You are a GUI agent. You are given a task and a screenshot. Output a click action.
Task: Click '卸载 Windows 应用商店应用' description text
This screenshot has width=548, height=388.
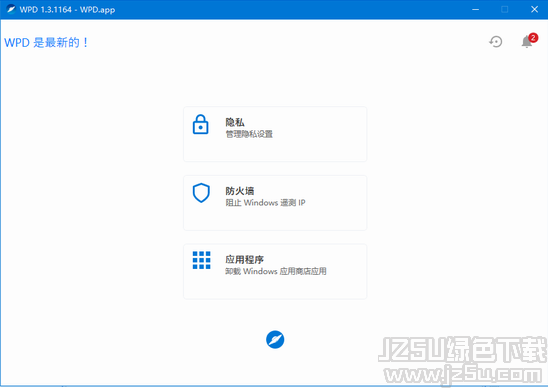click(x=276, y=271)
